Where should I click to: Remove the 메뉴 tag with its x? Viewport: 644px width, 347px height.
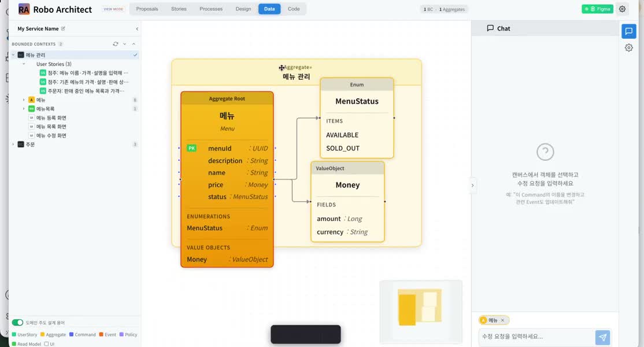pos(502,320)
